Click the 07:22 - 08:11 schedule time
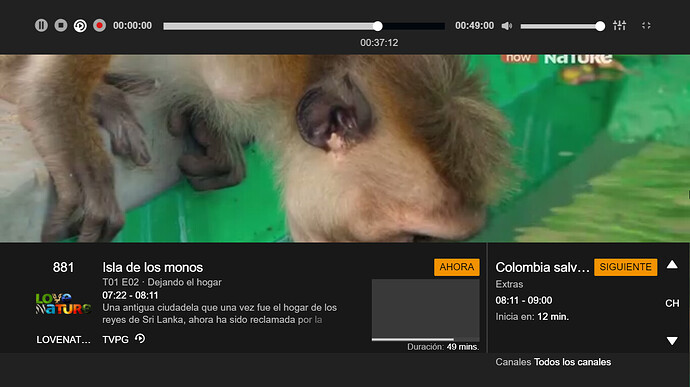The image size is (690, 387). (130, 295)
